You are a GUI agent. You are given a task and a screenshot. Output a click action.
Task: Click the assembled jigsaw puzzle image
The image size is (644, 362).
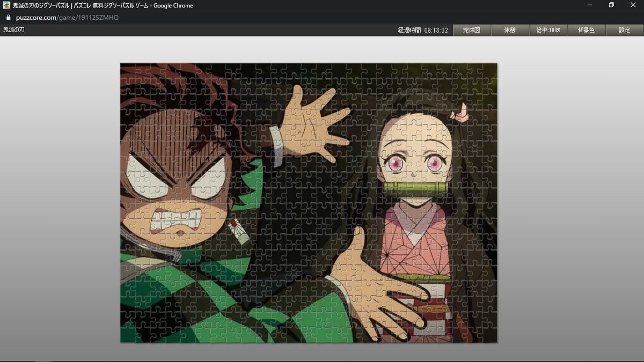[309, 203]
